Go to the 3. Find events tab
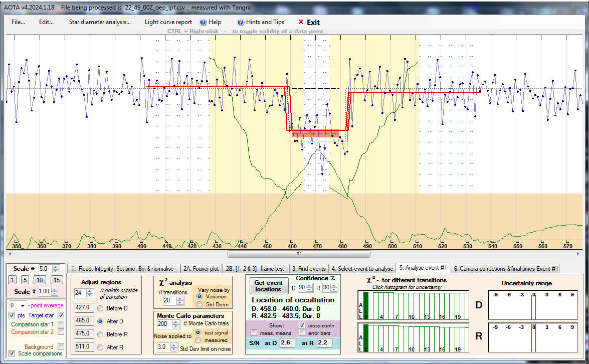Viewport: 589px width, 364px height. click(x=309, y=269)
